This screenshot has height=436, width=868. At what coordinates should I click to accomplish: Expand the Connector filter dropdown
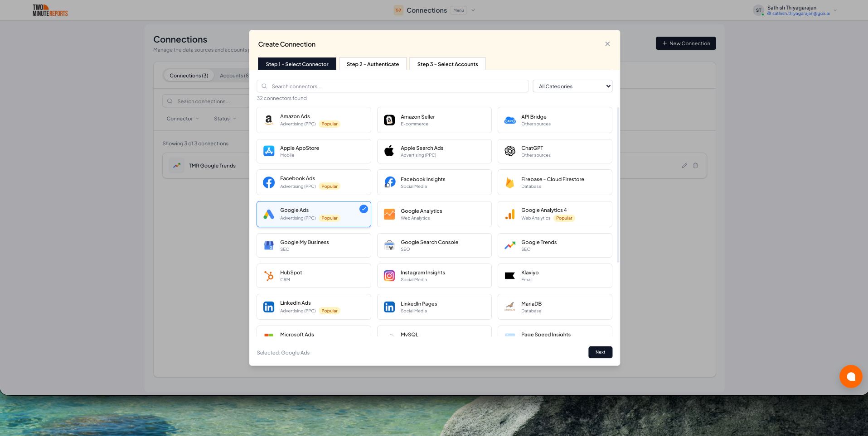[x=183, y=119]
